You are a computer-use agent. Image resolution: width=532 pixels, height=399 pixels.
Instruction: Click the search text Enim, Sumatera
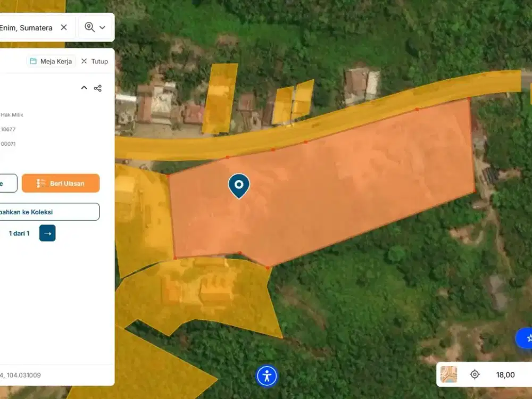click(x=26, y=28)
